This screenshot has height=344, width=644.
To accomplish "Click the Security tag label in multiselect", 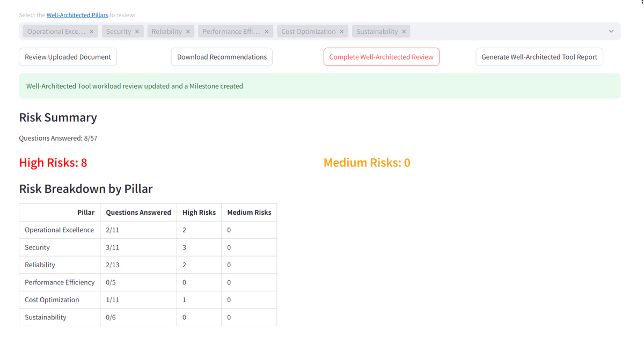I will [x=119, y=32].
